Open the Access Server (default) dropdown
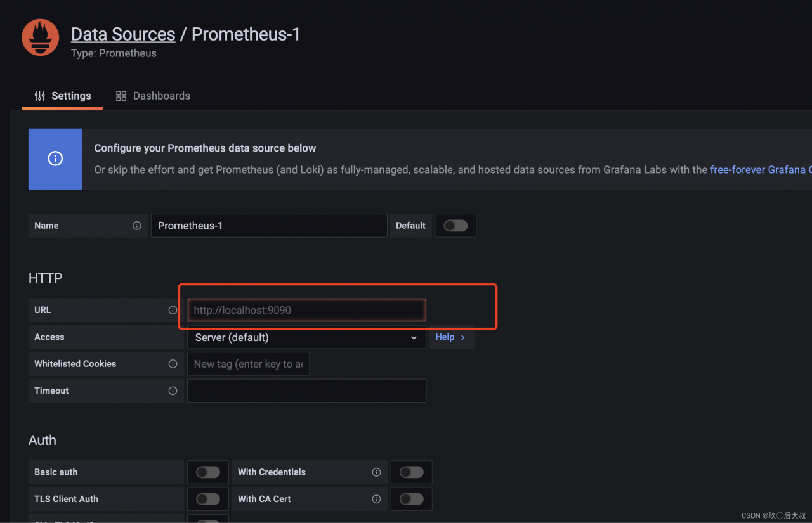The image size is (812, 523). (x=306, y=337)
